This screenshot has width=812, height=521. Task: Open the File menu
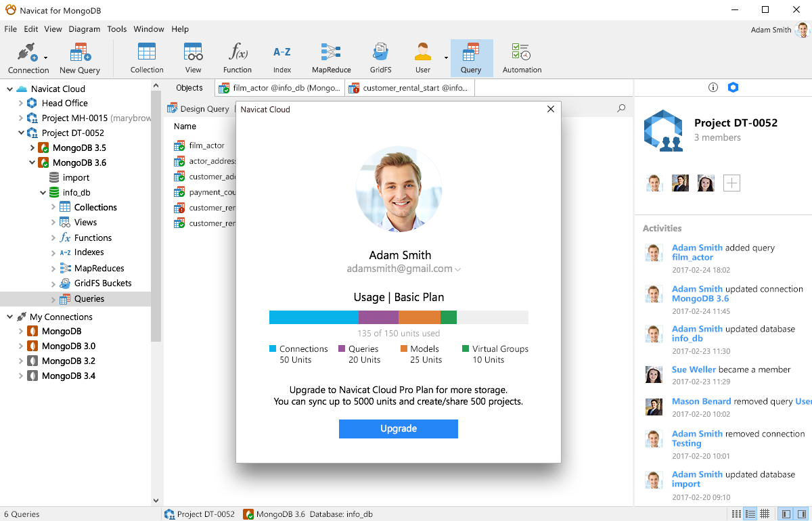click(11, 29)
